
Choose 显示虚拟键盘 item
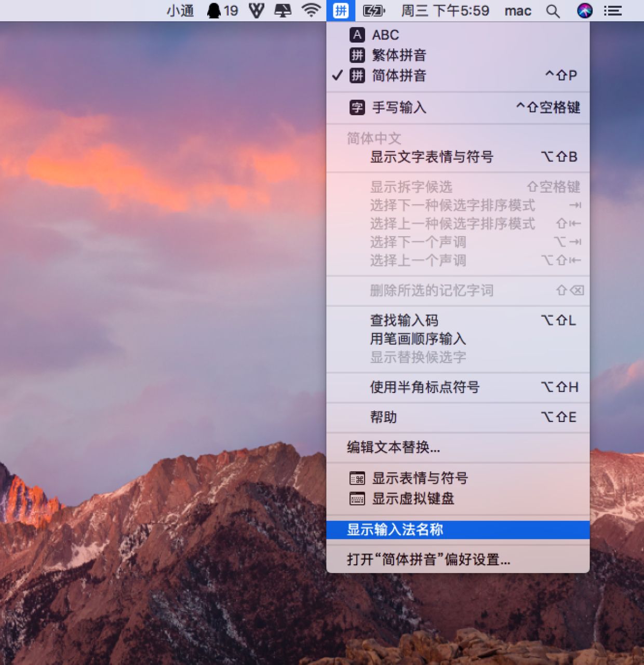458,498
